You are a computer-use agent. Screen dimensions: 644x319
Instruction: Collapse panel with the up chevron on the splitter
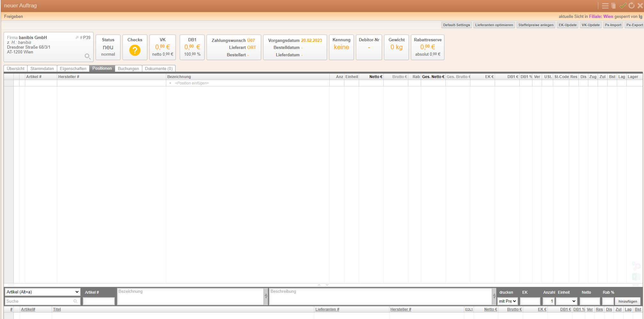(319, 285)
